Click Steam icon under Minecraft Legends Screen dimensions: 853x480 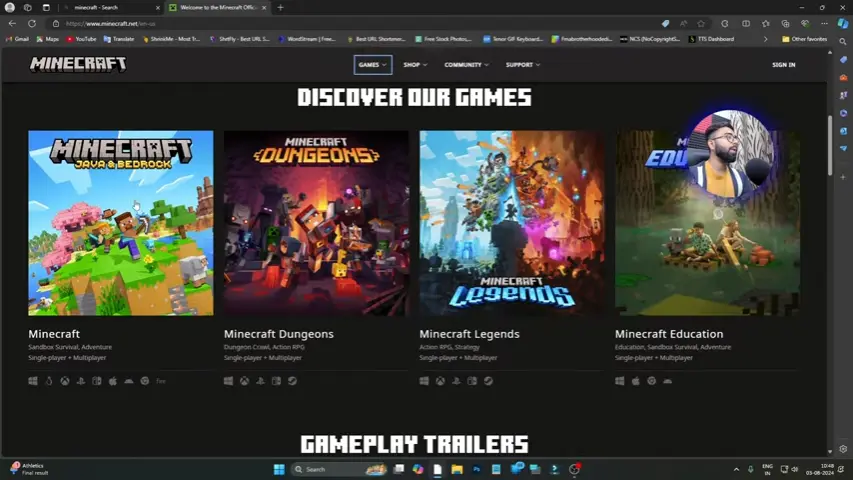coord(489,381)
